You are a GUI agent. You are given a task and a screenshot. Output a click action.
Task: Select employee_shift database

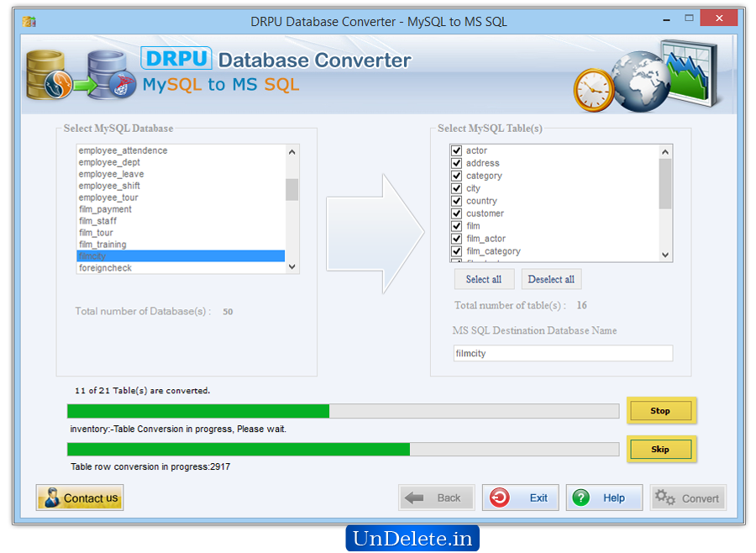(181, 186)
